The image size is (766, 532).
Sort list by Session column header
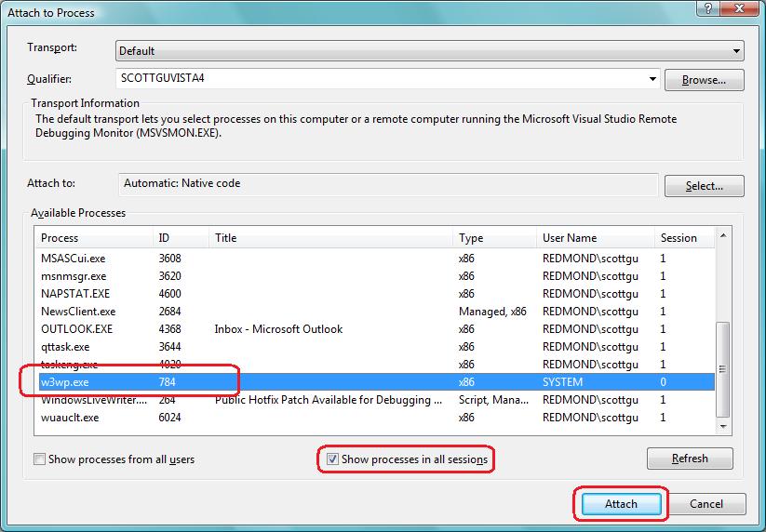(x=684, y=238)
